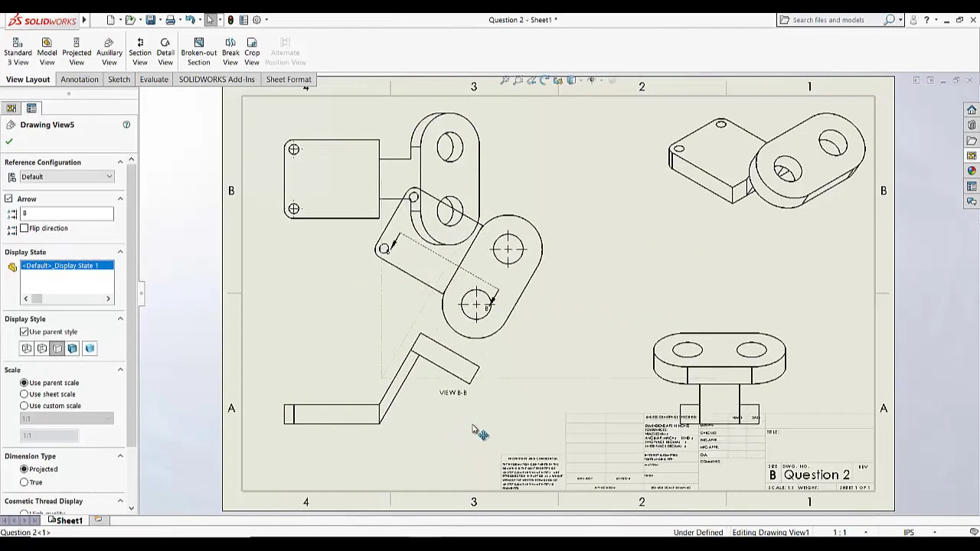Collapse the Display Style section
Screen dimensions: 980x551
[x=120, y=319]
